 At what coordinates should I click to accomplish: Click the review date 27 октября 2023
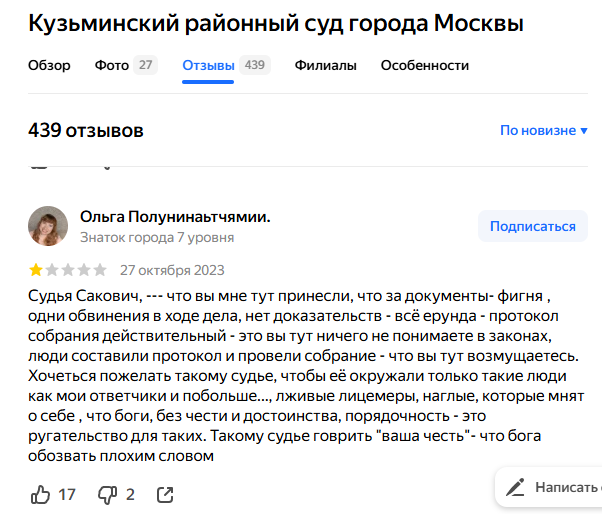coord(172,270)
